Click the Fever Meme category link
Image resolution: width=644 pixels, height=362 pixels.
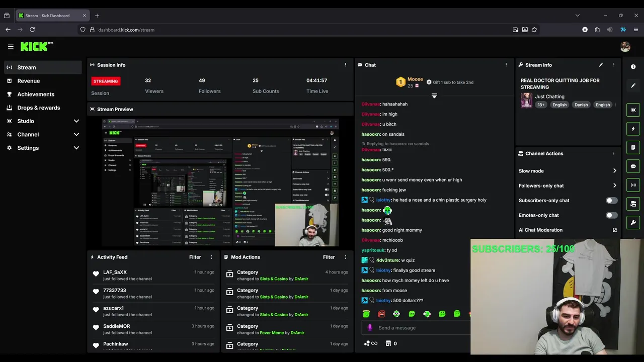pos(272,333)
